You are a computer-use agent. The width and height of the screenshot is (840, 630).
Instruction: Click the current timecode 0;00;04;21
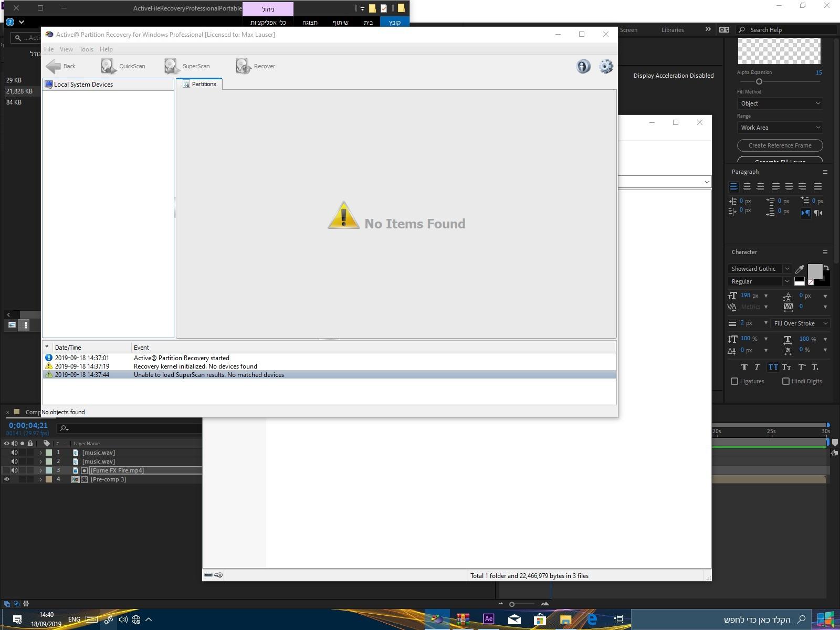pos(28,425)
